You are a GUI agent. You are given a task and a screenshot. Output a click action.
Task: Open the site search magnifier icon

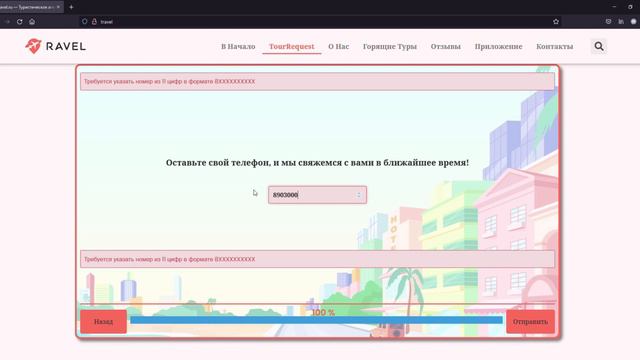[x=599, y=46]
